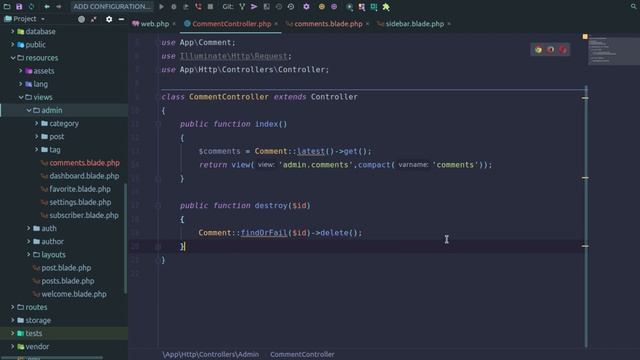Open in Firefox browser icon in the editor
640x360 pixels.
[551, 50]
